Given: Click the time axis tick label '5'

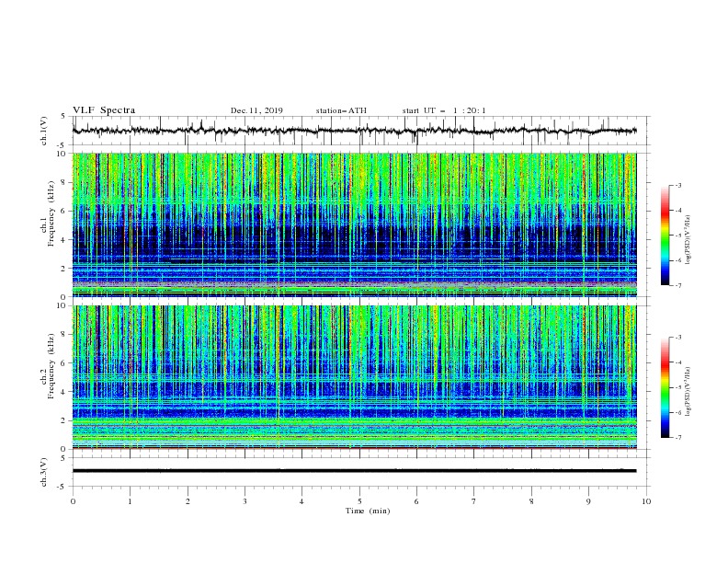Looking at the screenshot, I should pos(359,501).
